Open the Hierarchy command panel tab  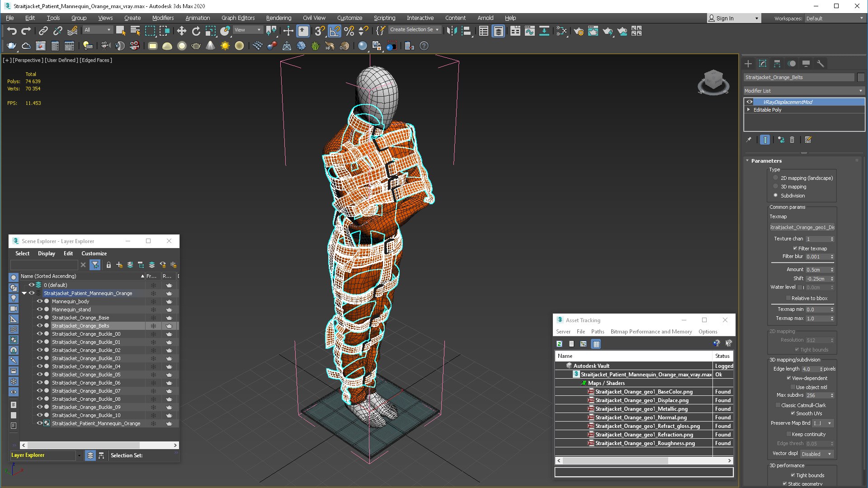point(777,64)
